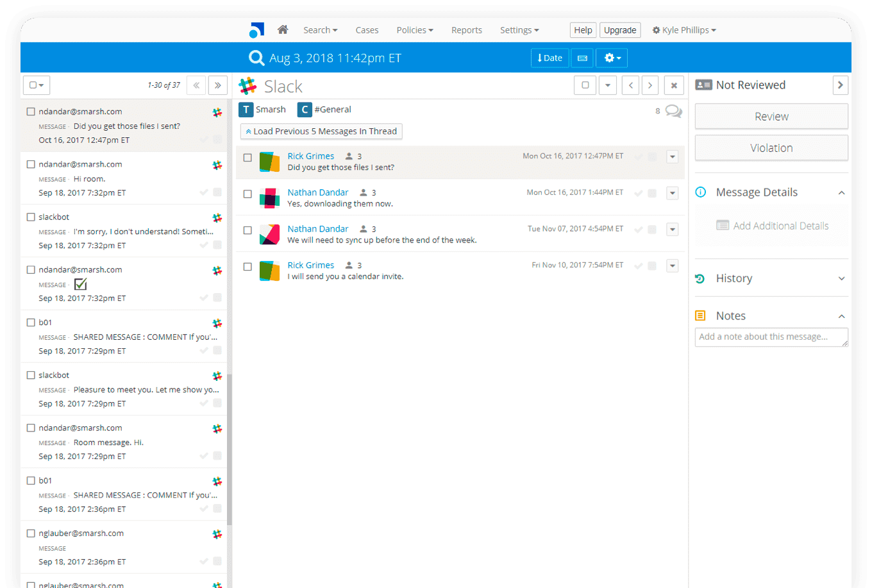
Task: Open next message with right chevron
Action: click(650, 85)
